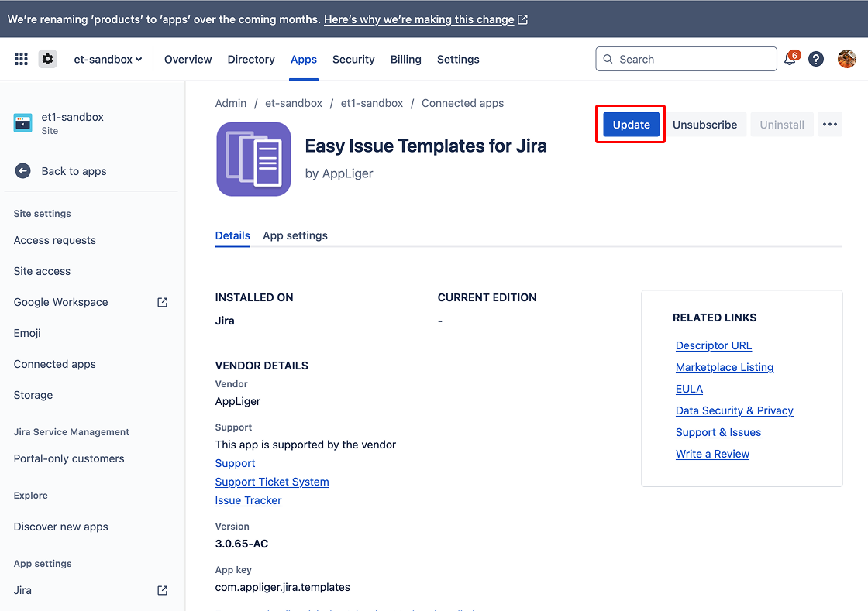
Task: Click the admin settings gear icon
Action: pos(48,59)
